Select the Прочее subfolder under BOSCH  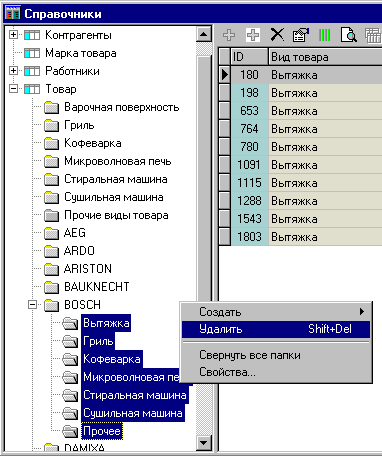tap(102, 431)
